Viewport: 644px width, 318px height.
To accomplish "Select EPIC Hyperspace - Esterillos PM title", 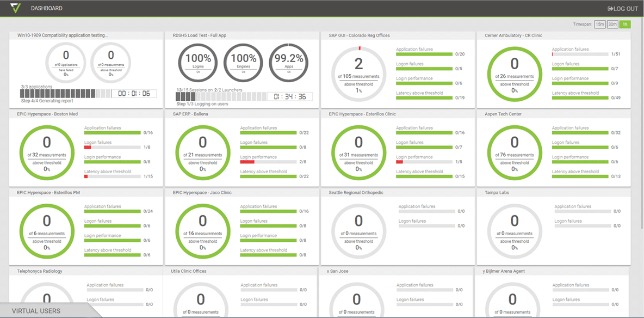I will pos(48,192).
